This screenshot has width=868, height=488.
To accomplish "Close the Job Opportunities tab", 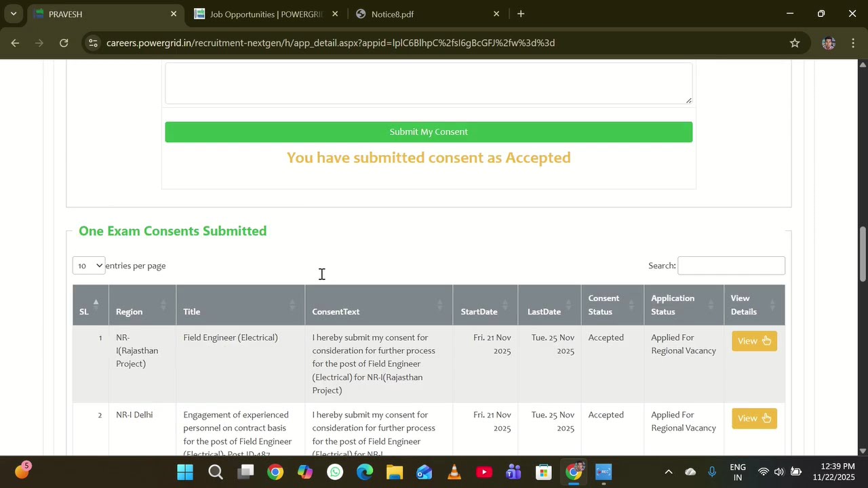I will (x=335, y=14).
